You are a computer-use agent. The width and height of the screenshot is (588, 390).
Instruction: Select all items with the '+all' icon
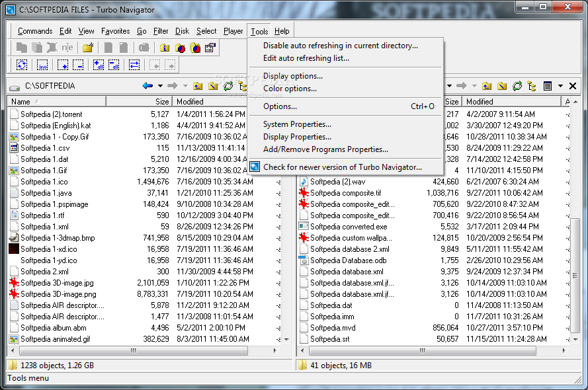point(99,65)
